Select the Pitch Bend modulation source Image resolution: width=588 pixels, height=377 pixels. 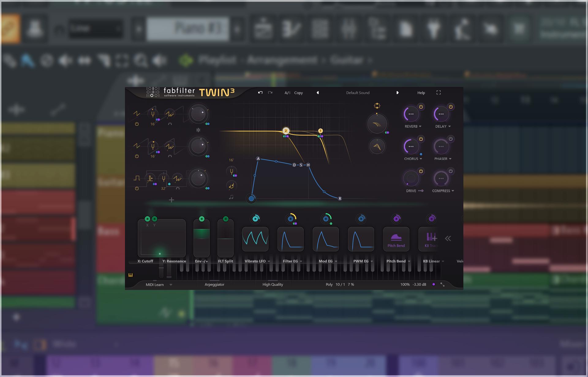pos(396,239)
